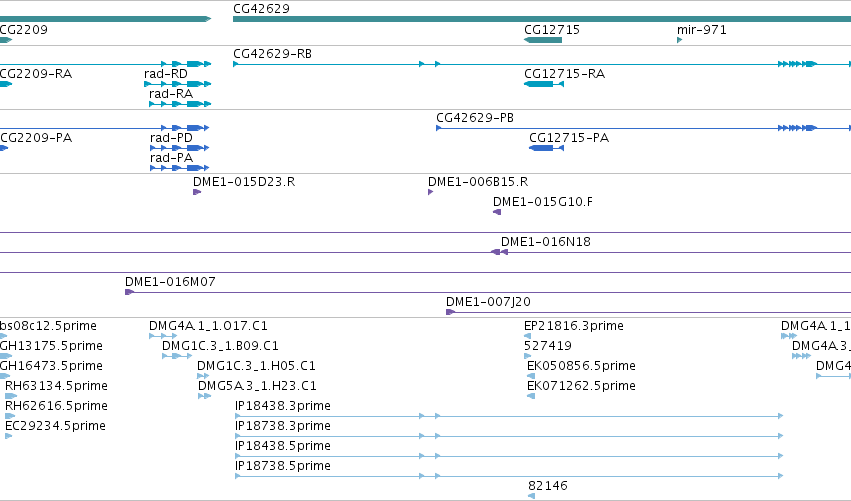Image resolution: width=851 pixels, height=501 pixels.
Task: Select the DMG1C.3_1.H05.C1 cDNA
Action: (203, 376)
